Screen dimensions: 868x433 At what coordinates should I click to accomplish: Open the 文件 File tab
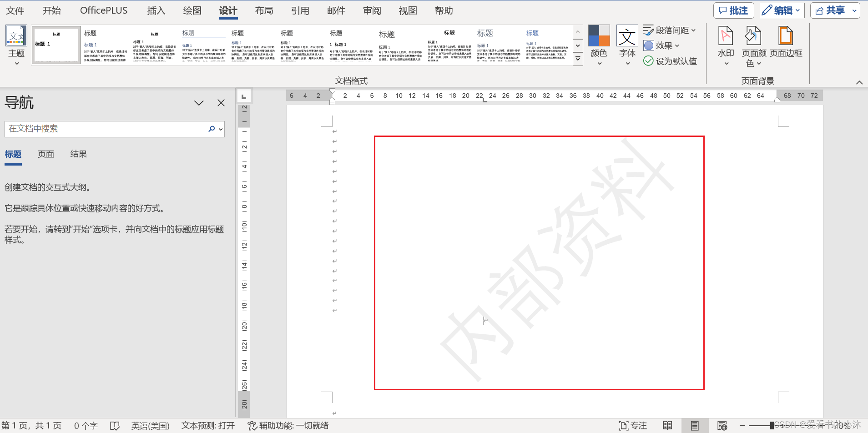(15, 10)
